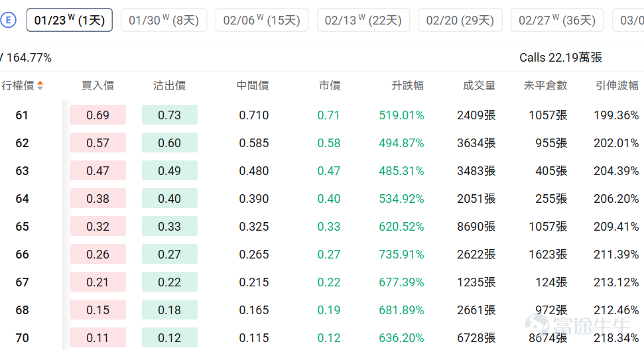This screenshot has width=644, height=350.
Task: Select strike price 66 row
Action: tap(22, 255)
